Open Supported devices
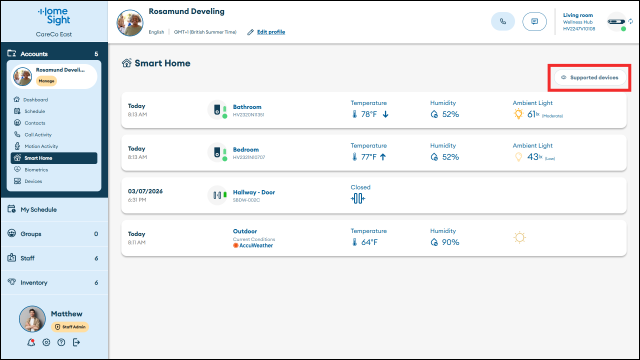This screenshot has width=640, height=360. 590,78
